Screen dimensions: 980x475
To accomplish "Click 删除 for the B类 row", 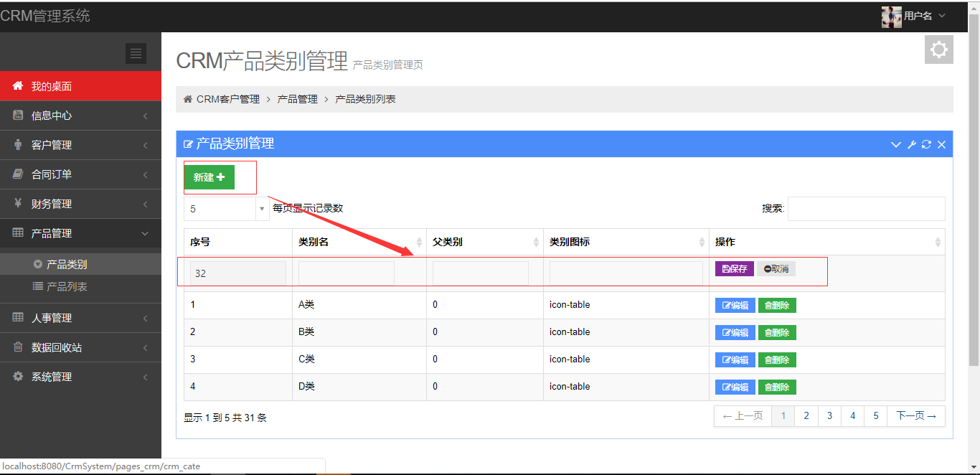I will [777, 333].
